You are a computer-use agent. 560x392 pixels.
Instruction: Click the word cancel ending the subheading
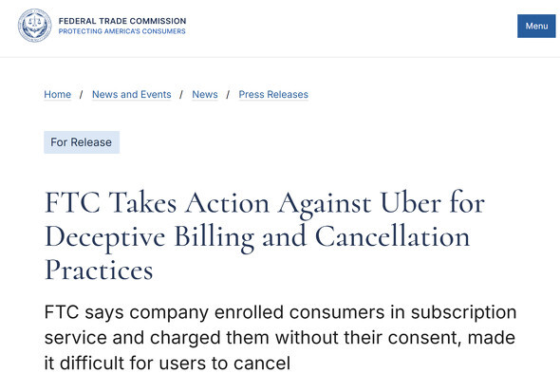point(262,364)
